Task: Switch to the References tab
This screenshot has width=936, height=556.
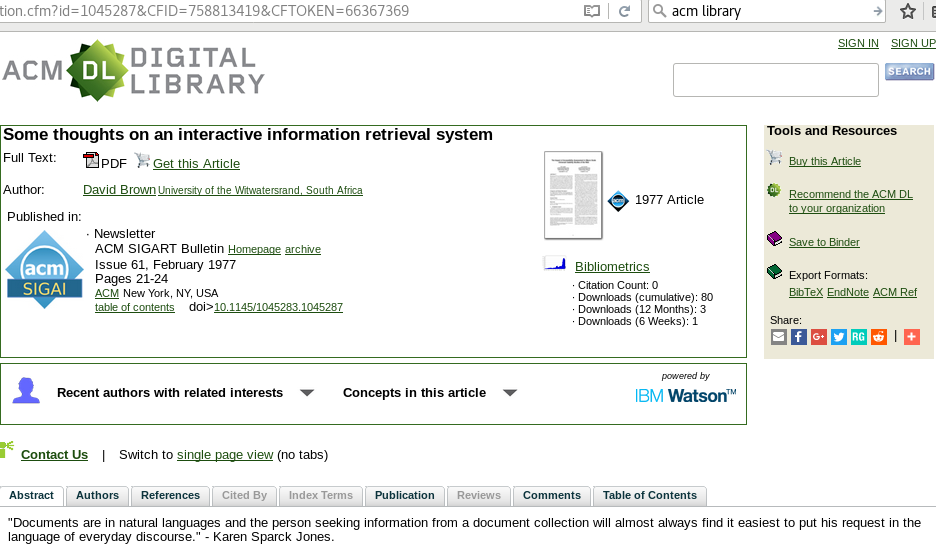Action: [x=170, y=496]
